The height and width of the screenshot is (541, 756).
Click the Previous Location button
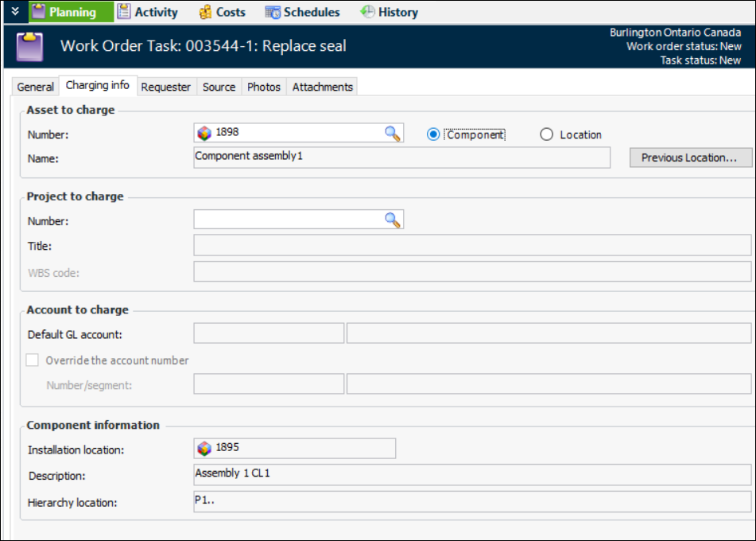[690, 158]
